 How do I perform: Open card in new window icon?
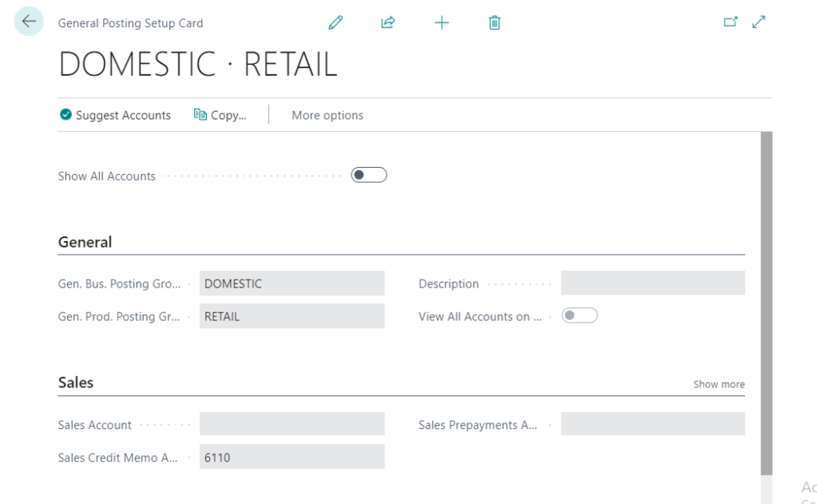pos(730,22)
